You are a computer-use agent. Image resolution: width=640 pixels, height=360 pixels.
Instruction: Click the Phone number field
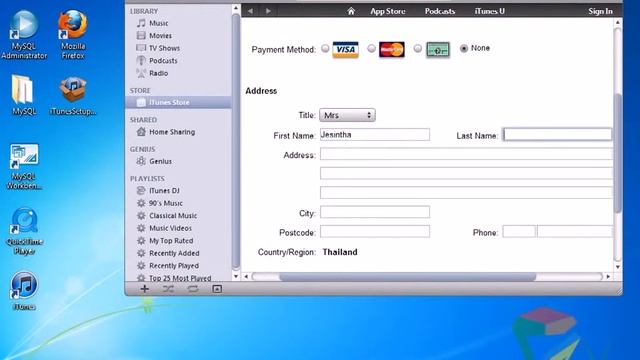click(x=575, y=231)
